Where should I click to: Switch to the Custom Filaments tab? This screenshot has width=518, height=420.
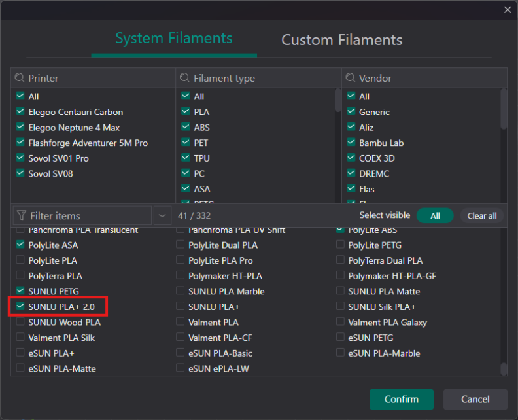[341, 40]
